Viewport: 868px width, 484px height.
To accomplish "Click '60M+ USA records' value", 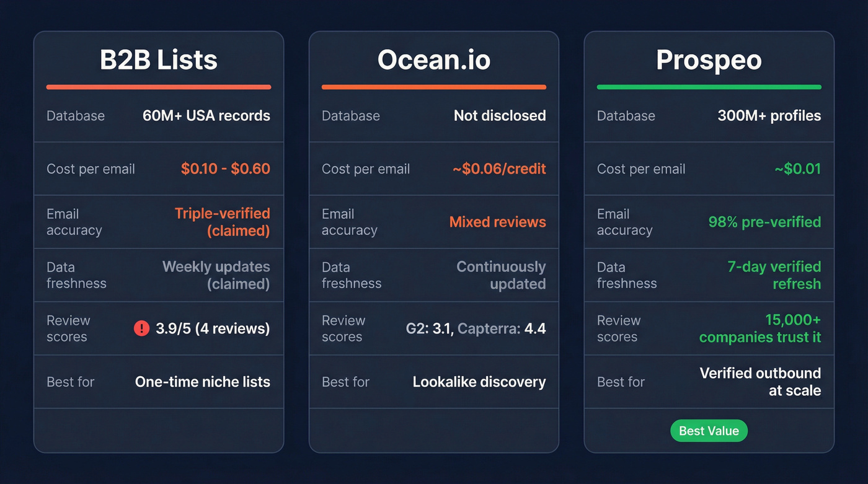I will (206, 116).
